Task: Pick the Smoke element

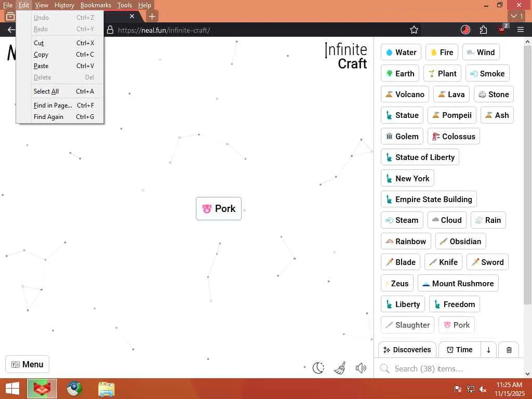Action: (487, 74)
